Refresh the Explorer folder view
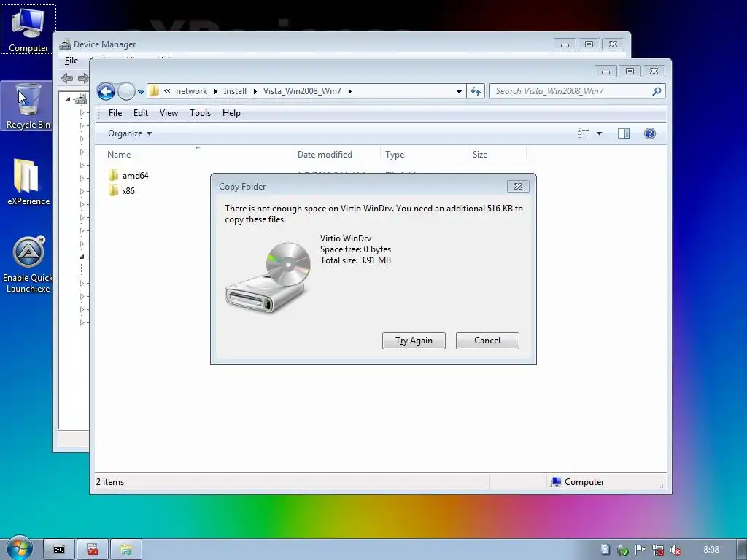Screen dimensions: 747x560 click(x=476, y=91)
